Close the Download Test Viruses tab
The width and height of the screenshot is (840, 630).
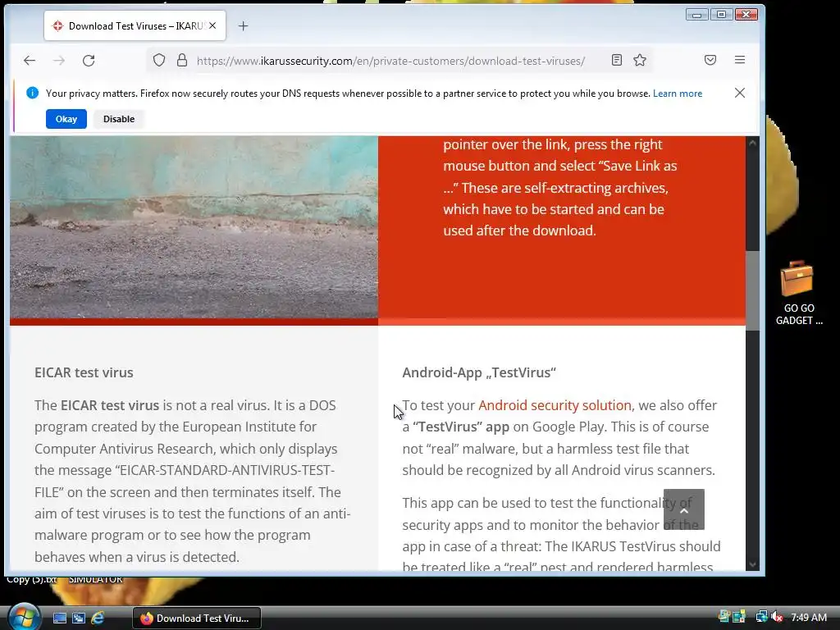tap(212, 25)
